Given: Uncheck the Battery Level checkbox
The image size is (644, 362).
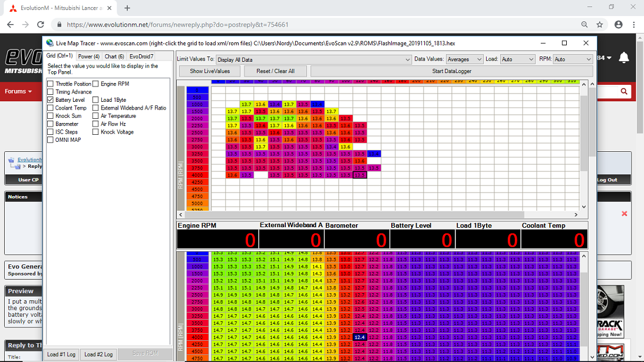Looking at the screenshot, I should [x=51, y=100].
